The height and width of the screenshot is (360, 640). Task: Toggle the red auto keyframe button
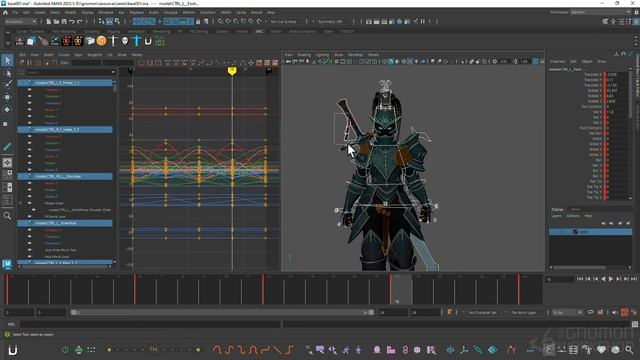624,312
